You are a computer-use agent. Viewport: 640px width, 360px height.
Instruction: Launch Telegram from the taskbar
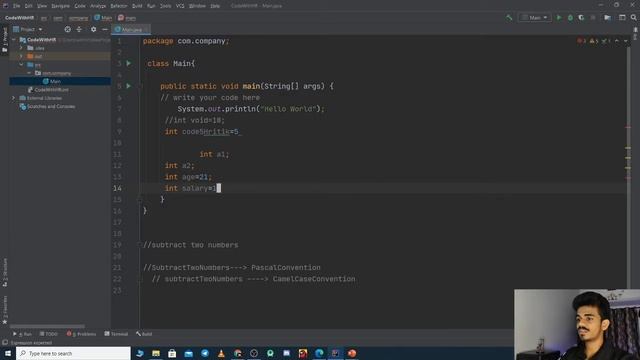click(205, 353)
